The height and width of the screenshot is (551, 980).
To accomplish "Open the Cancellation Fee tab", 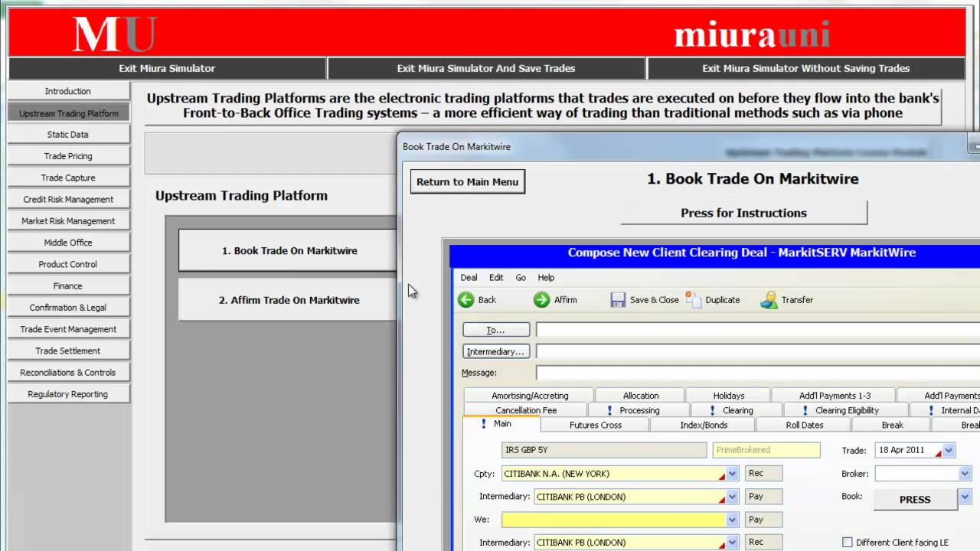I will (526, 410).
